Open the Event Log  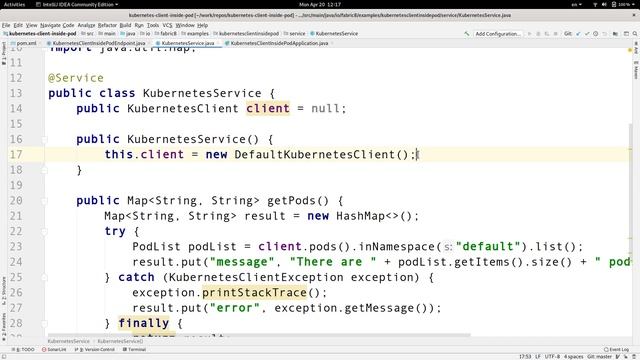point(616,349)
